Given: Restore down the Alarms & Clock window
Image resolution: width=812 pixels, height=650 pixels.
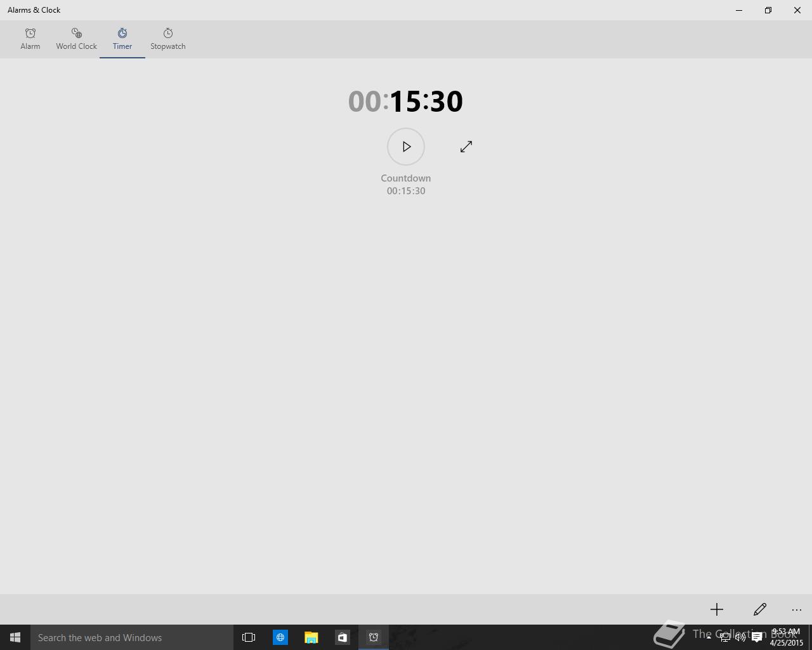Looking at the screenshot, I should [768, 10].
